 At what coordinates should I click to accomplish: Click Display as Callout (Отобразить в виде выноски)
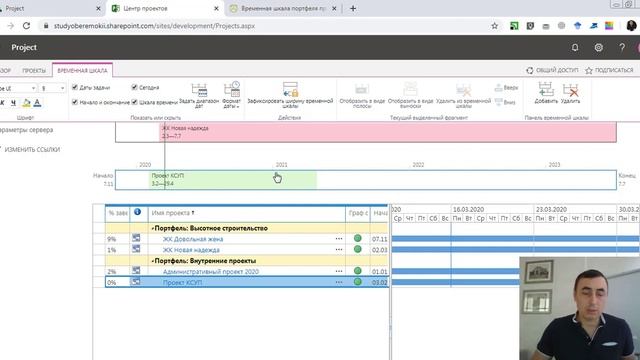pyautogui.click(x=410, y=96)
